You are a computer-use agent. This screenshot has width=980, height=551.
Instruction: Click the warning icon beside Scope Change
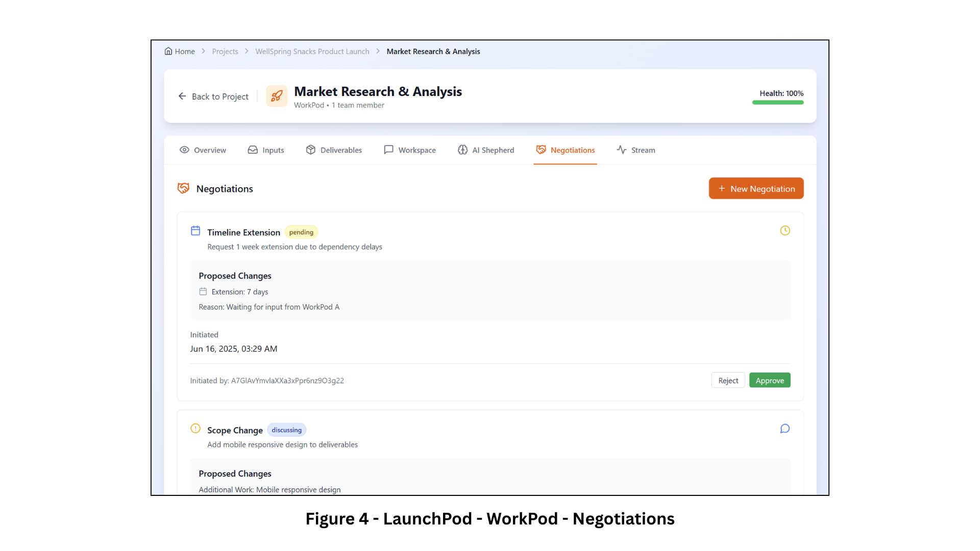click(x=195, y=429)
